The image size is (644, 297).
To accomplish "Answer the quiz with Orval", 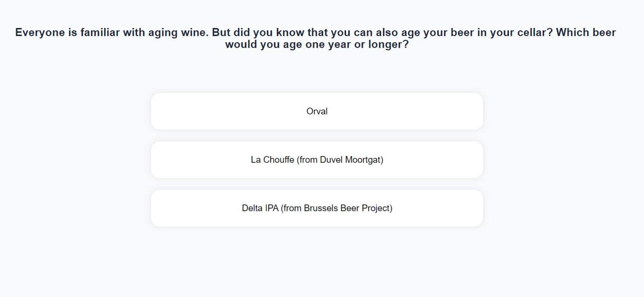I will tap(317, 111).
